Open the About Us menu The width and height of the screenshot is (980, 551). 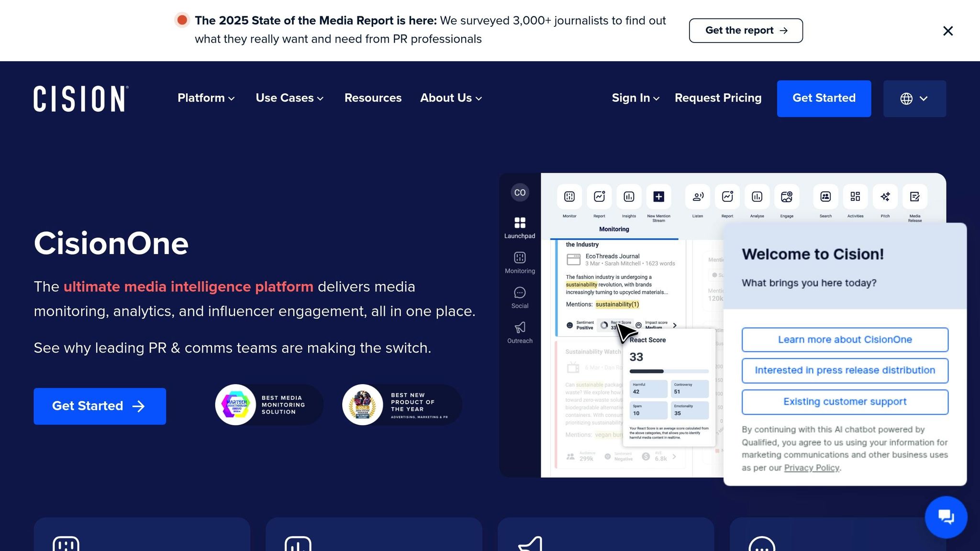(451, 98)
